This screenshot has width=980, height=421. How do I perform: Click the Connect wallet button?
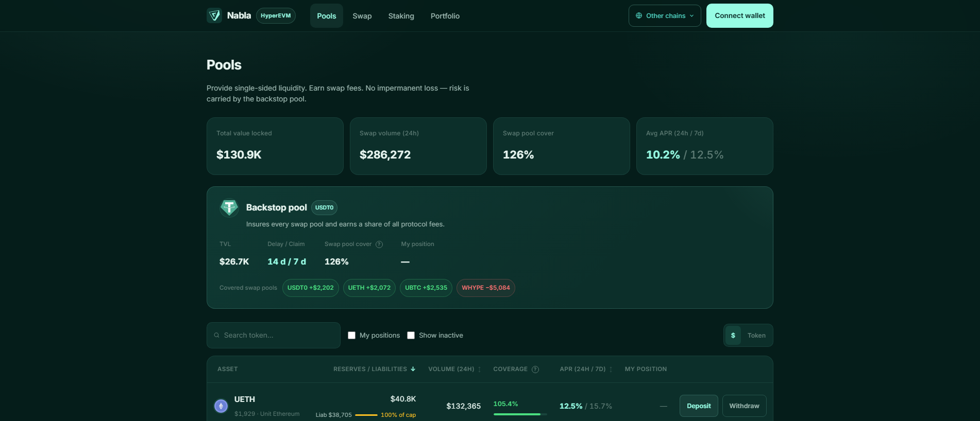[x=740, y=16]
